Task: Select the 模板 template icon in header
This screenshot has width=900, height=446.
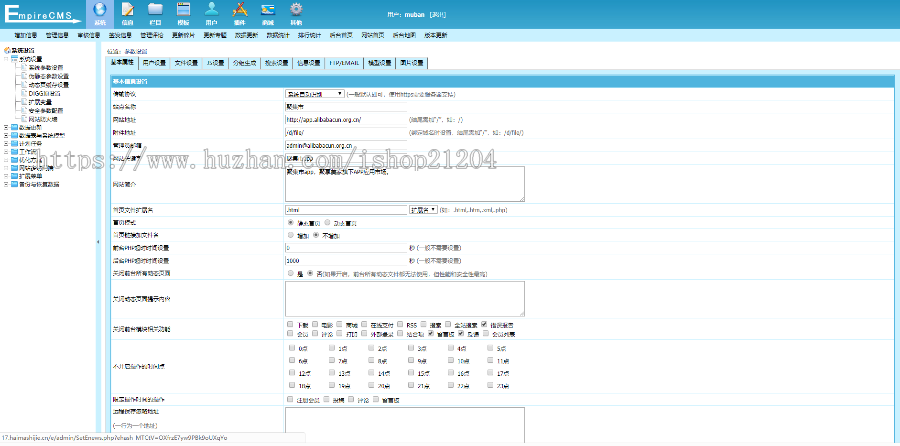Action: [183, 12]
